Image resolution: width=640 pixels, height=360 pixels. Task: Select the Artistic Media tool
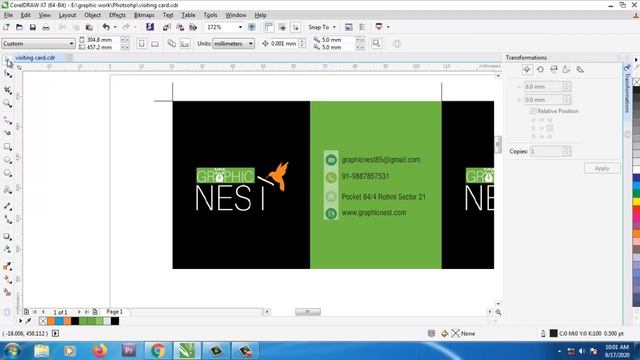[x=7, y=133]
